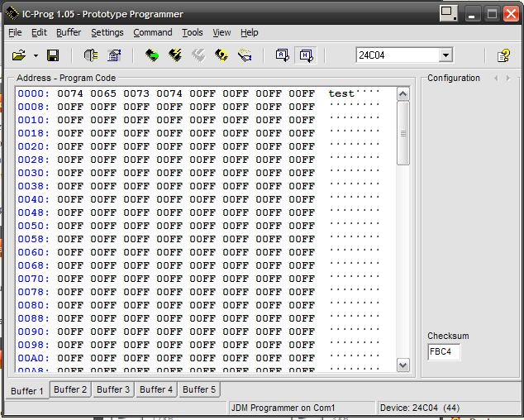This screenshot has width=524, height=420.
Task: Click the Checksum field showing FBC4
Action: tap(444, 351)
